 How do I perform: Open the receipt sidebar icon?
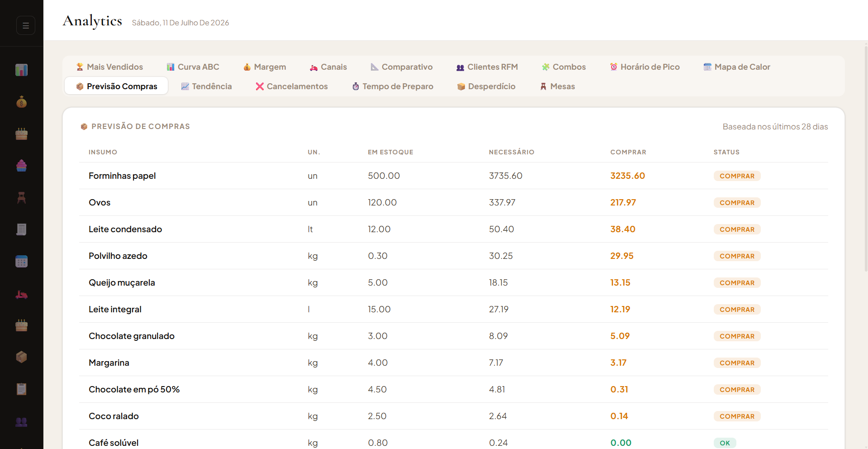click(21, 229)
